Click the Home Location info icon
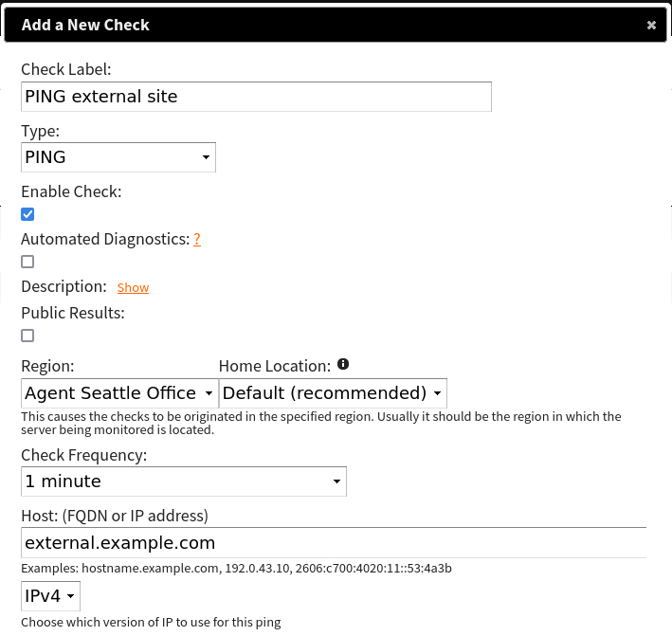Screen dimensions: 672x636 pos(343,364)
